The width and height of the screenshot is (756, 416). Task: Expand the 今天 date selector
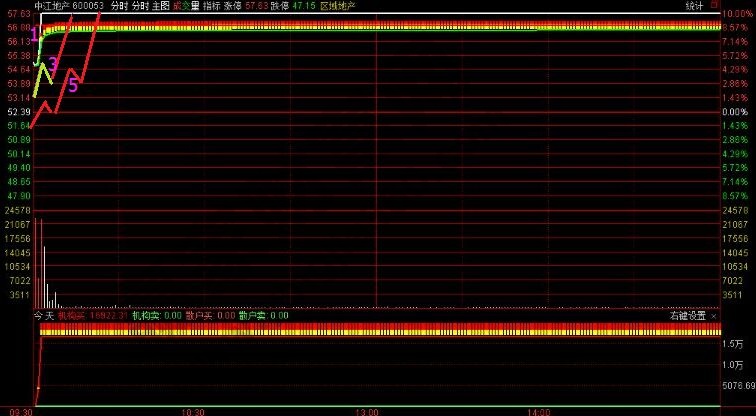44,316
